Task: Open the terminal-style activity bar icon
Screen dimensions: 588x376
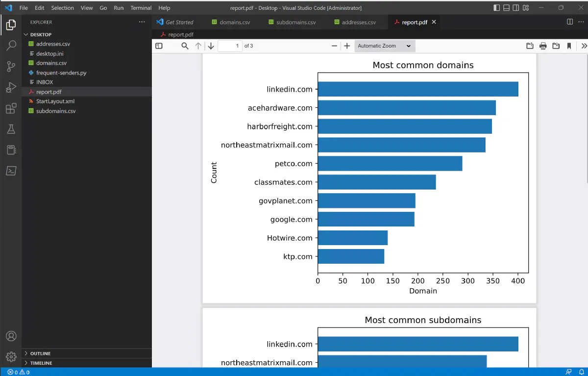Action: [x=11, y=171]
